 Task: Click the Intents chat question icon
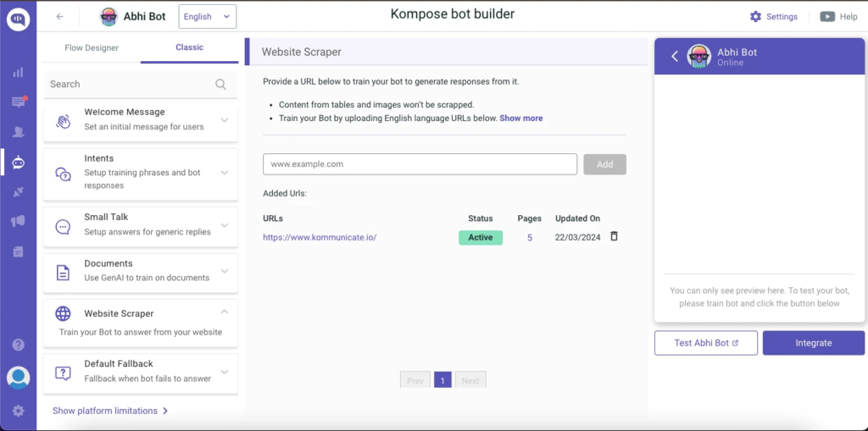(63, 174)
